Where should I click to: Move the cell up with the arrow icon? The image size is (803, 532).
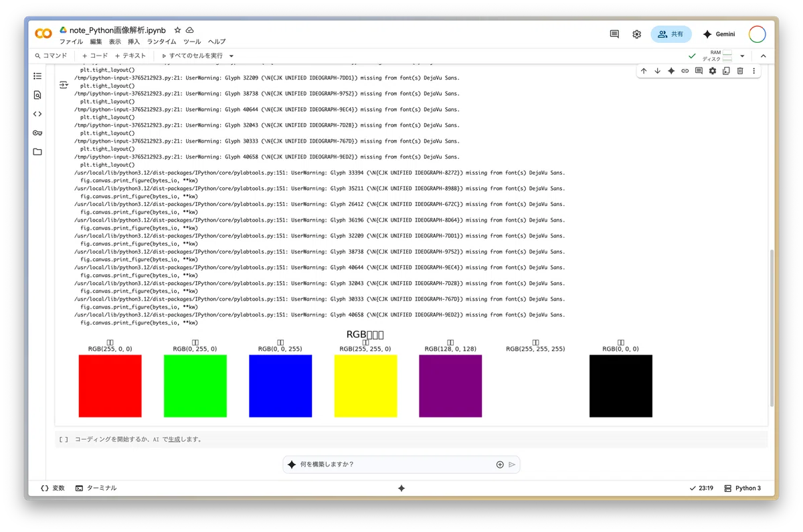(x=644, y=71)
